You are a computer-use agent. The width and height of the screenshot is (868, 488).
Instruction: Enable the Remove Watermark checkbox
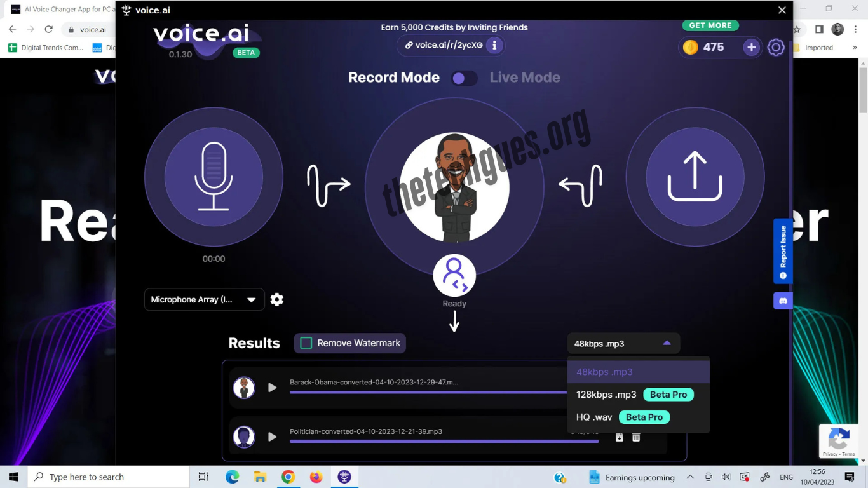(306, 343)
